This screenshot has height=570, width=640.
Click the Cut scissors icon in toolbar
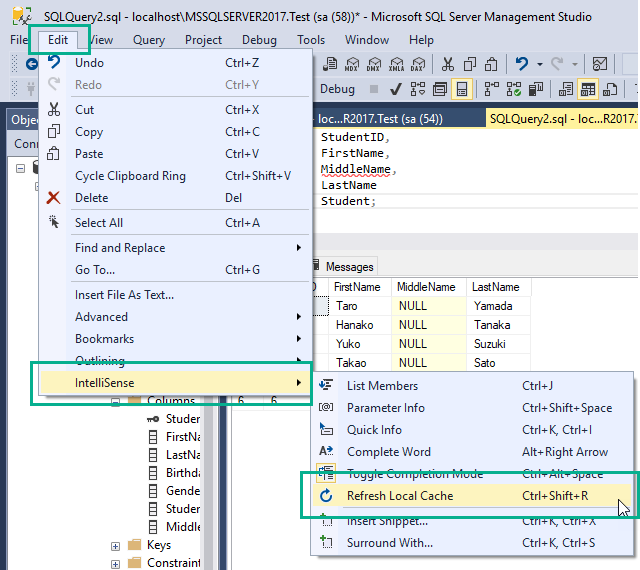click(x=446, y=64)
